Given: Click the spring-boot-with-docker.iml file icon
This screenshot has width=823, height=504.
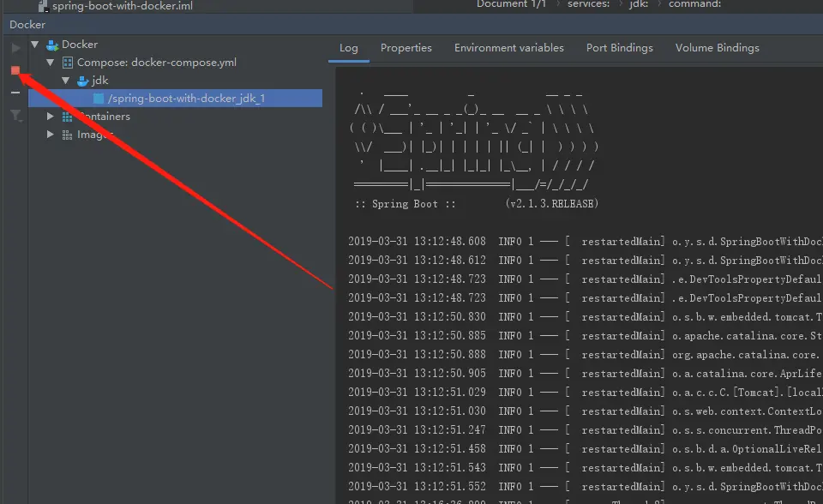Looking at the screenshot, I should click(43, 6).
